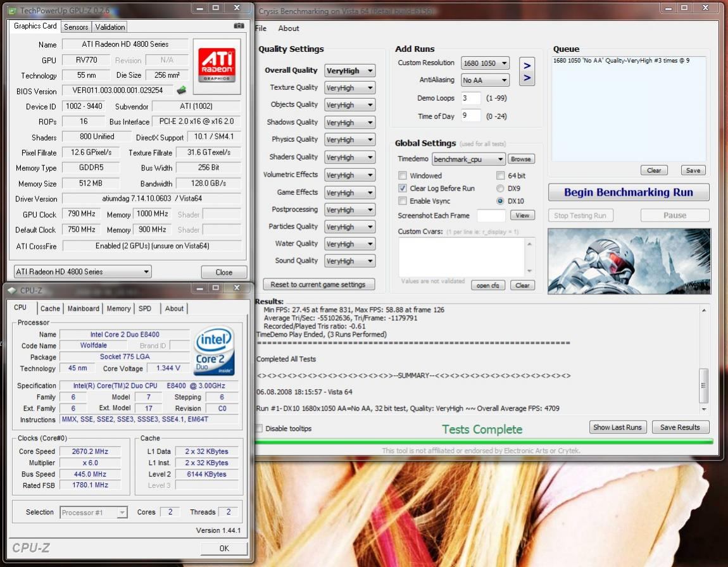The width and height of the screenshot is (728, 567).
Task: Click the GPU-Z screenshot camera icon
Action: pyautogui.click(x=239, y=26)
